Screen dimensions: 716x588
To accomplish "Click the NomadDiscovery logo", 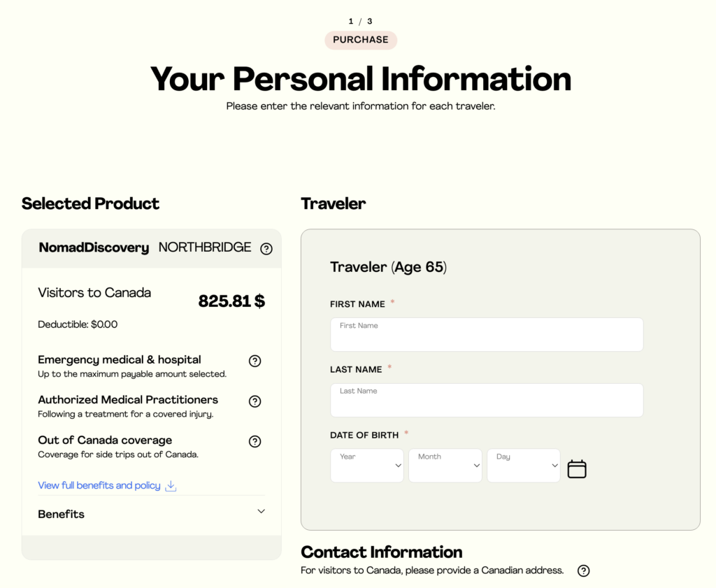I will (x=94, y=248).
